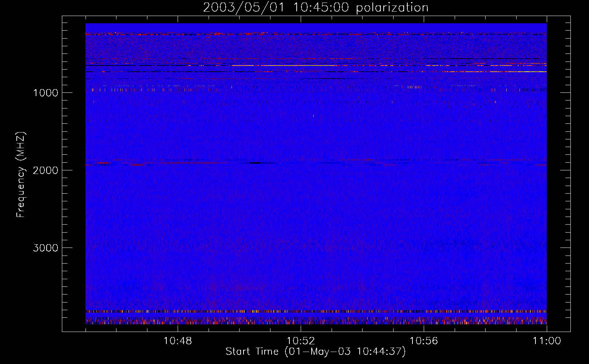This screenshot has height=364, width=589.
Task: Click the plot title '2003/05/01 10:45:00 polarization'
Action: pos(316,8)
